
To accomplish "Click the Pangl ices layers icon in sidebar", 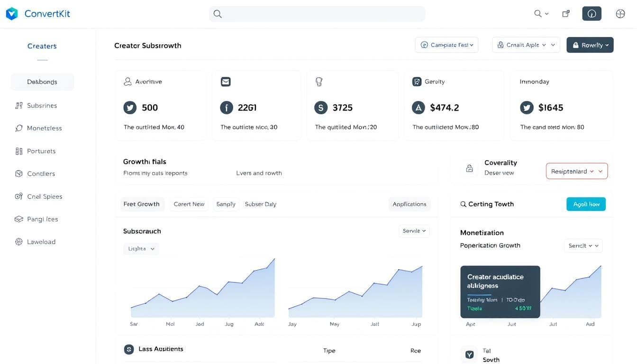I will point(19,219).
